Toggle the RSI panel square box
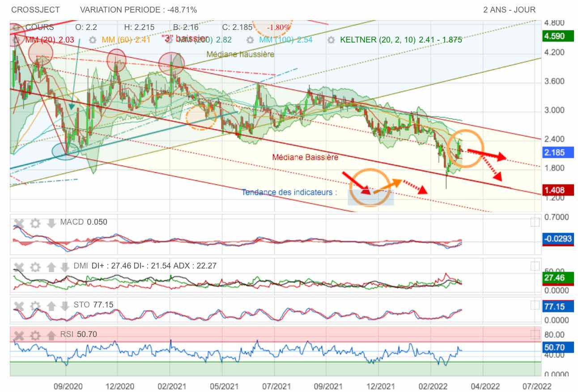 click(x=535, y=334)
